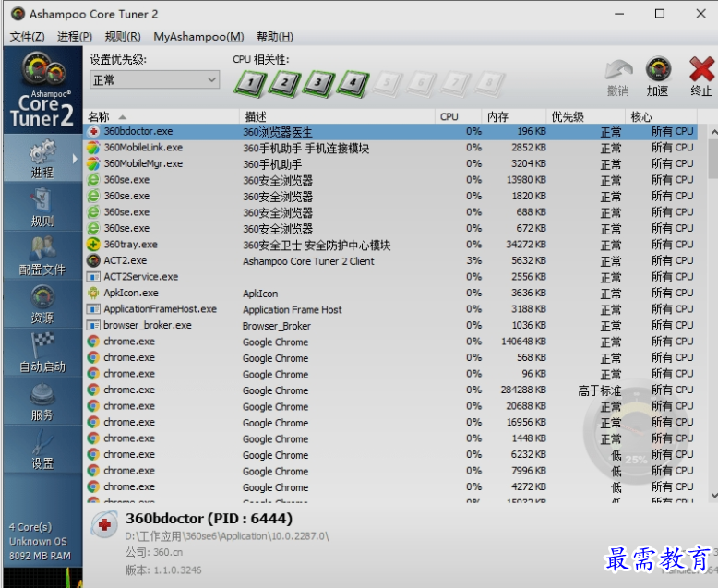
Task: Open the 服务 (Services) sidebar section
Action: (42, 402)
